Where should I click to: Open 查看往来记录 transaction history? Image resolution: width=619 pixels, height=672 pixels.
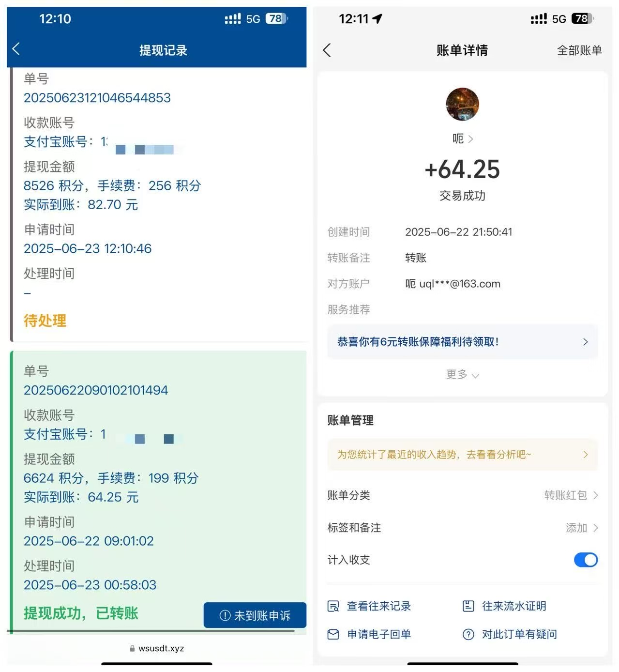coord(369,606)
